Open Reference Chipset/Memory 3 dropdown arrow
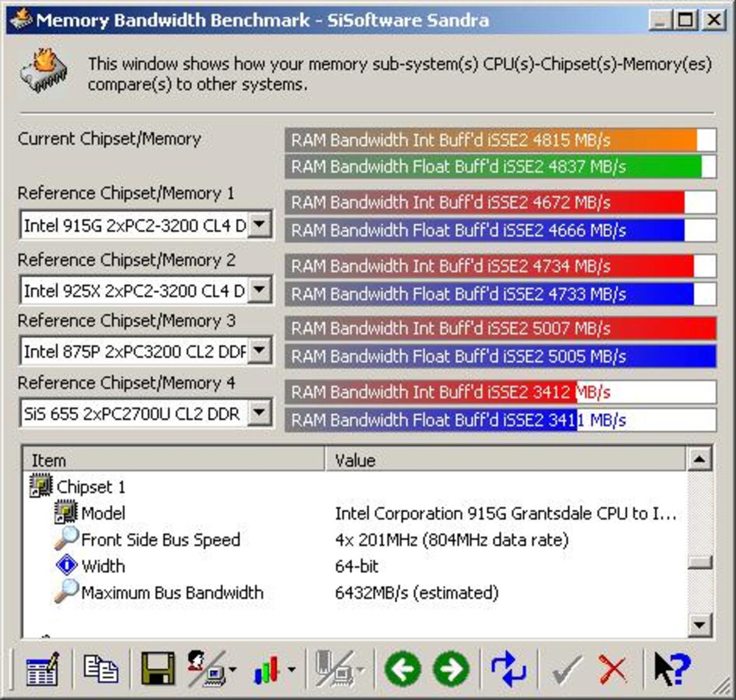The height and width of the screenshot is (700, 736). point(259,350)
